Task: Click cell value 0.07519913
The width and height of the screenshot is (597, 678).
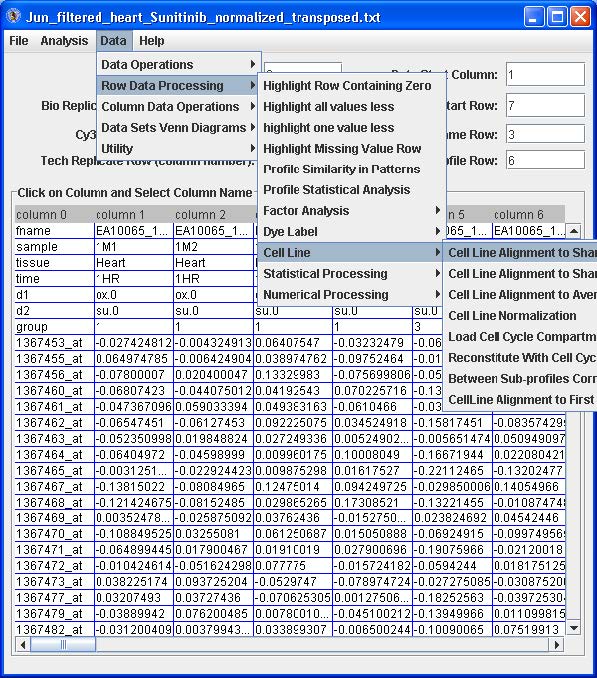Action: (x=528, y=630)
